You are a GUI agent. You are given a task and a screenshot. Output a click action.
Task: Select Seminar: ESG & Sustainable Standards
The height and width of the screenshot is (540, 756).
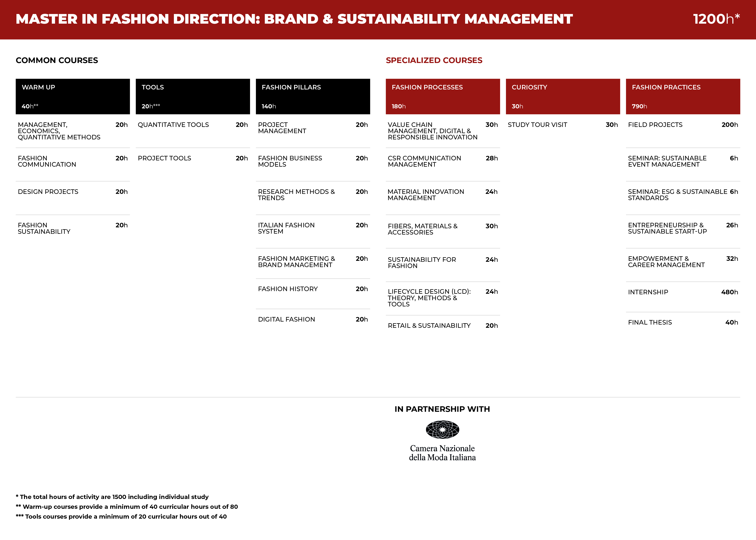pyautogui.click(x=683, y=198)
